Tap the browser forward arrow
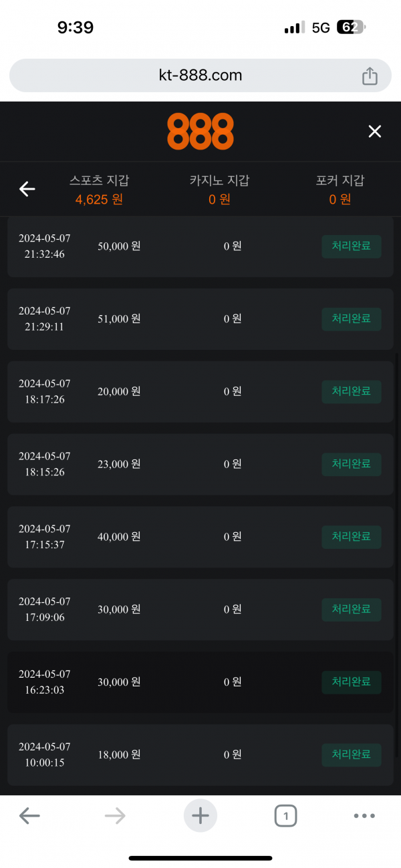This screenshot has width=401, height=868. (x=115, y=815)
